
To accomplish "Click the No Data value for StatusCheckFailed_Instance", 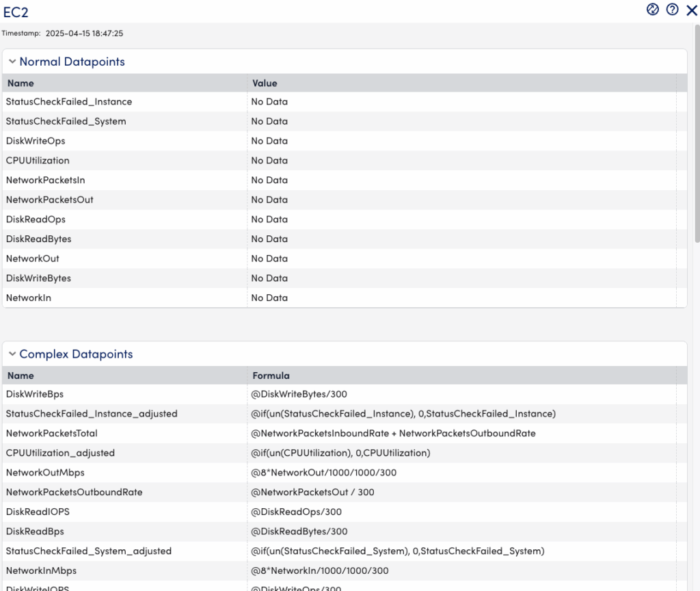I will [x=269, y=102].
